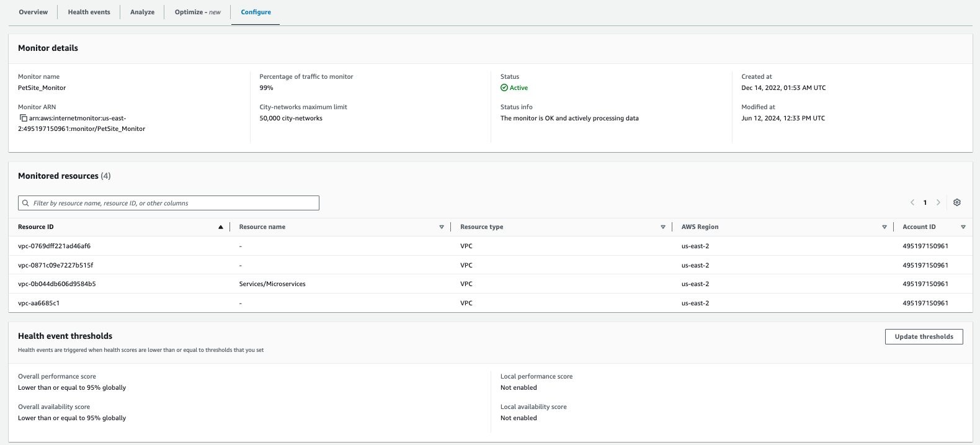Viewport: 980px width, 445px height.
Task: Sort by Resource name column arrow
Action: (x=442, y=227)
